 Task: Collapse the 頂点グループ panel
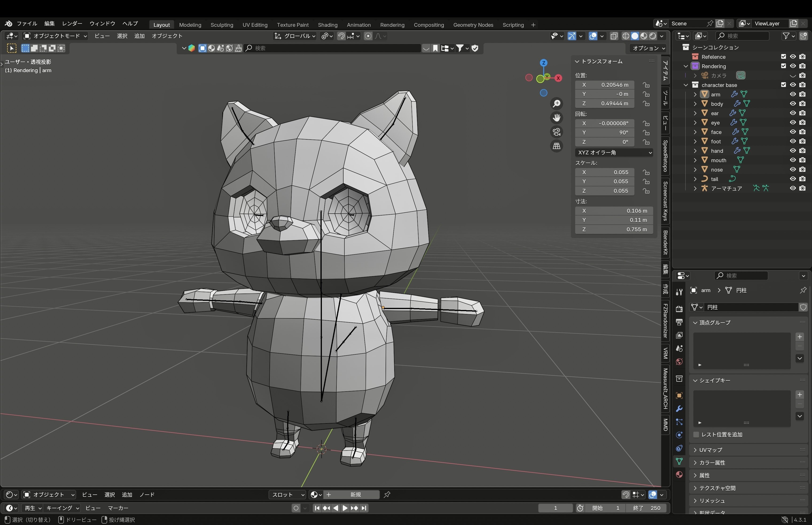point(749,322)
